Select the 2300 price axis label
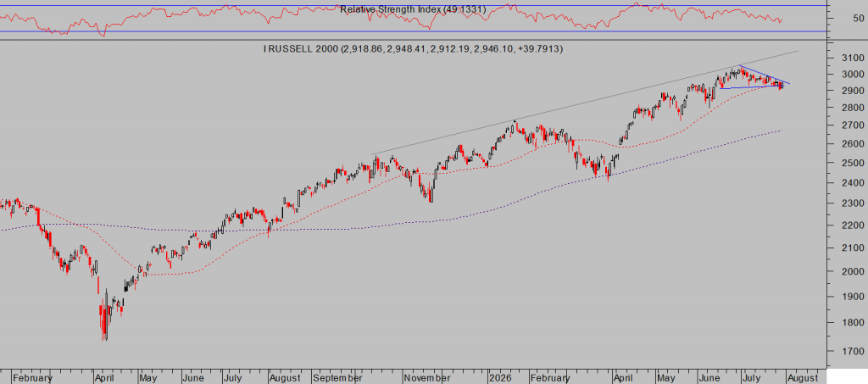This screenshot has width=868, height=384. pos(853,203)
